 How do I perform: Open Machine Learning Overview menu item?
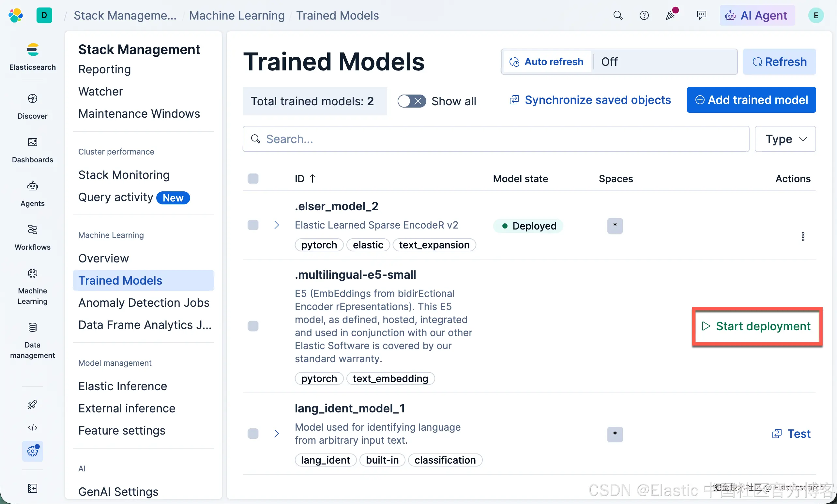click(104, 258)
